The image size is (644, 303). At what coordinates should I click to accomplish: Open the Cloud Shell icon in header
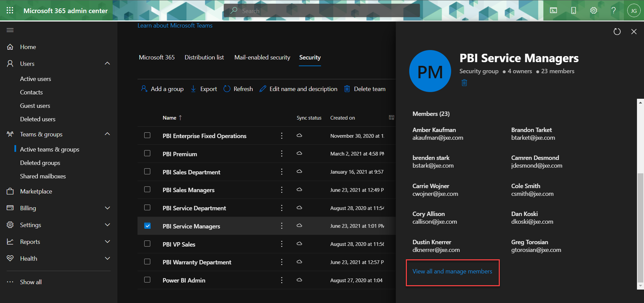tap(553, 10)
